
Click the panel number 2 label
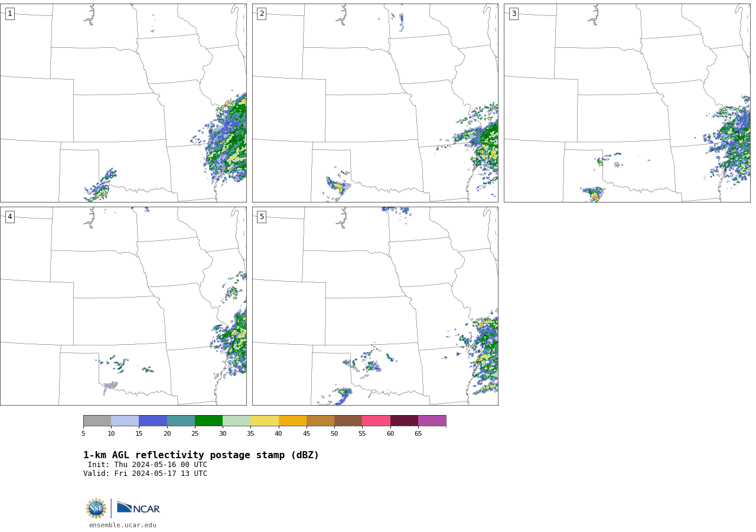pos(262,14)
